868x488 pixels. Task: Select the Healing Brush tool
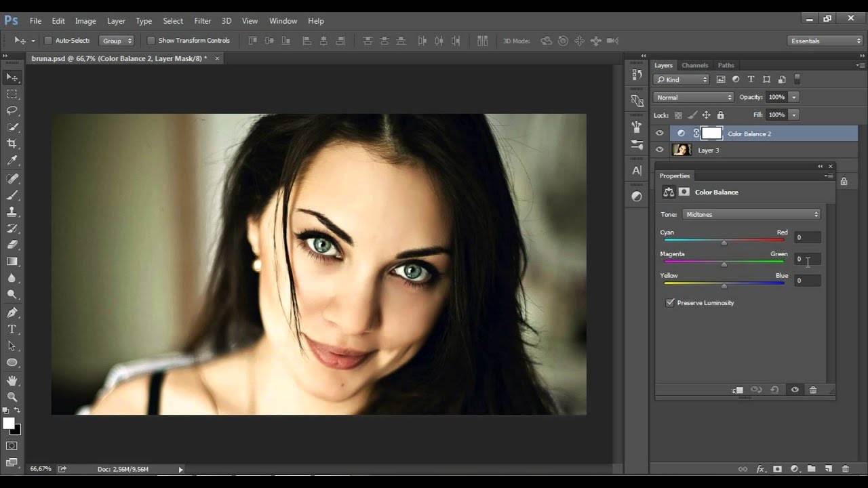point(12,179)
